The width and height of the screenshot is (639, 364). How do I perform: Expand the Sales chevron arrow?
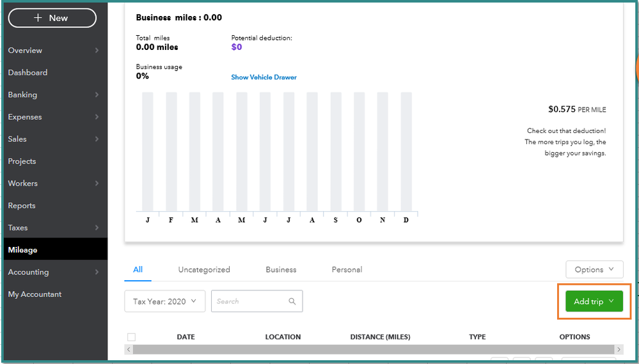point(97,139)
